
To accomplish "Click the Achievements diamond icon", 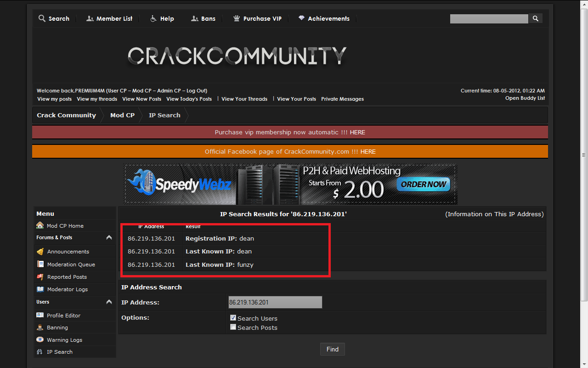I will coord(301,18).
